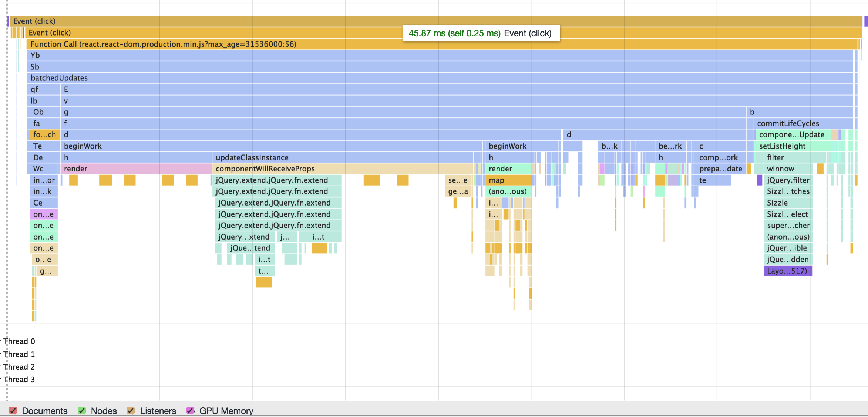
Task: Select the updateClassInstance flame bar
Action: (x=343, y=157)
